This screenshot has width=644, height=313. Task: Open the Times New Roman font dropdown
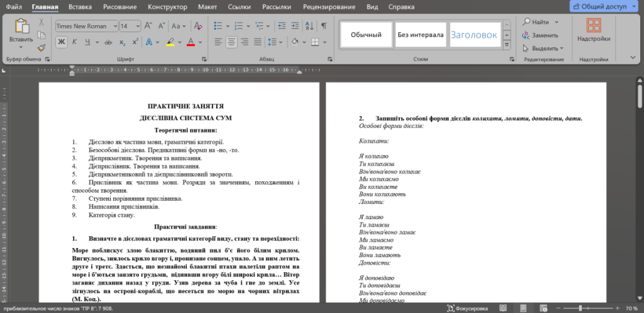point(114,26)
